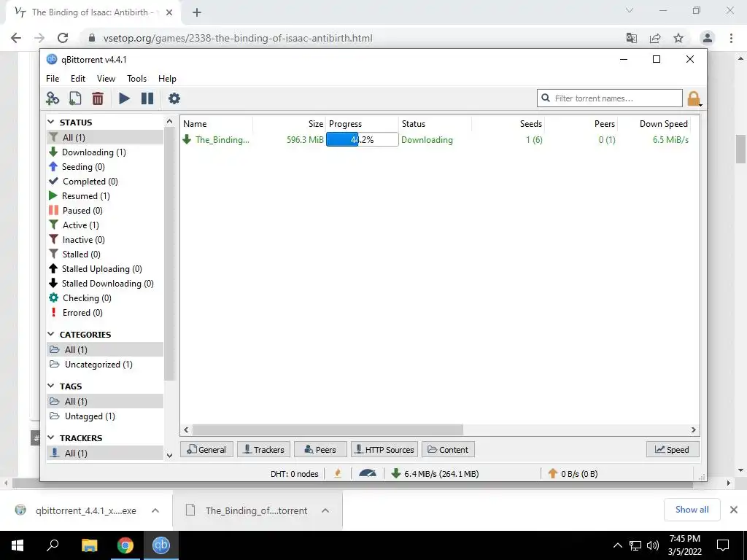Filter by Active (1)
This screenshot has width=747, height=560.
click(x=105, y=225)
